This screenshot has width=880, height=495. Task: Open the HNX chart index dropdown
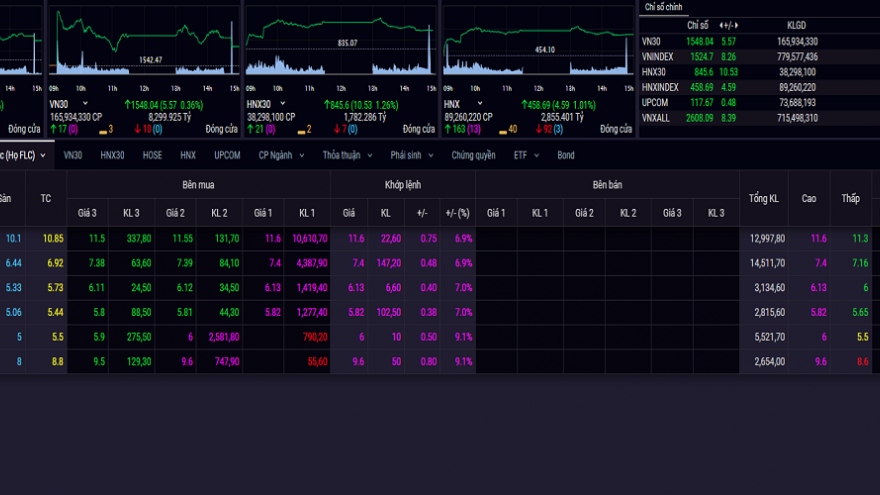click(x=475, y=104)
